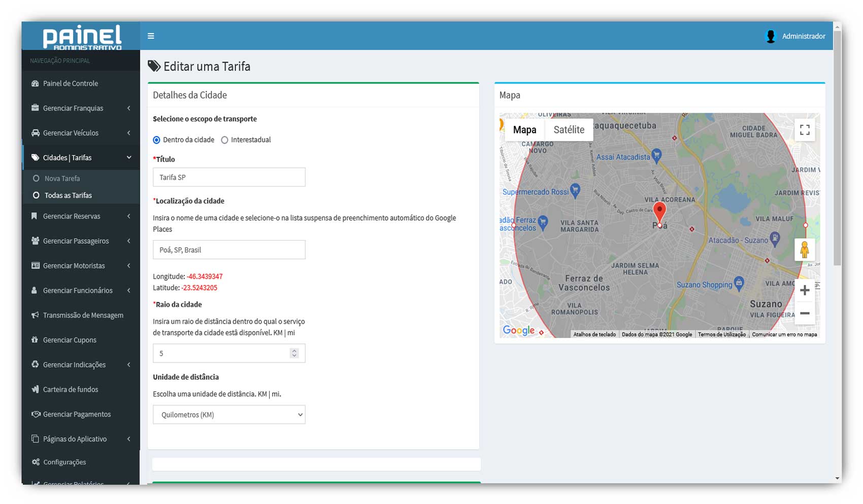Switch map to Satélite view

pyautogui.click(x=569, y=130)
